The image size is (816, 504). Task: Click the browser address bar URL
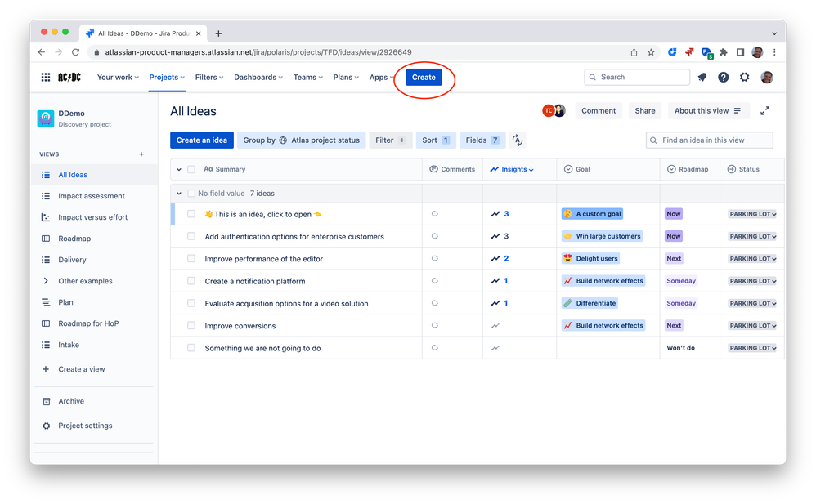pos(258,52)
